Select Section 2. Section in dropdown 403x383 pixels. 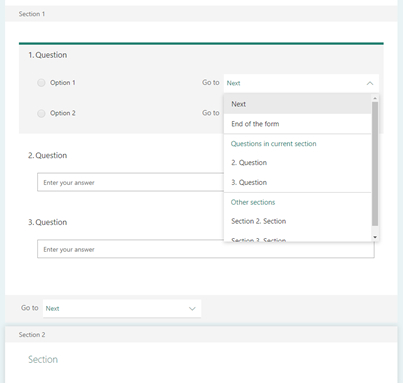297,221
